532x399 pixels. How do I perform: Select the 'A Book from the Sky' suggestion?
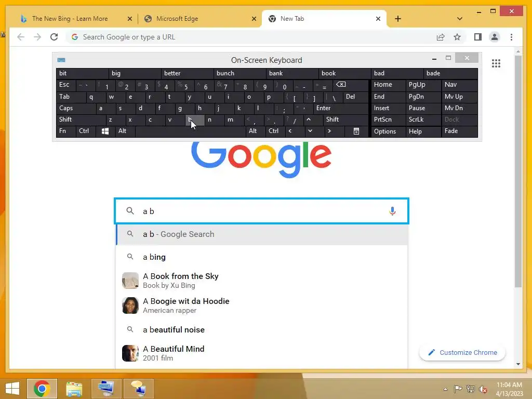[x=262, y=281]
